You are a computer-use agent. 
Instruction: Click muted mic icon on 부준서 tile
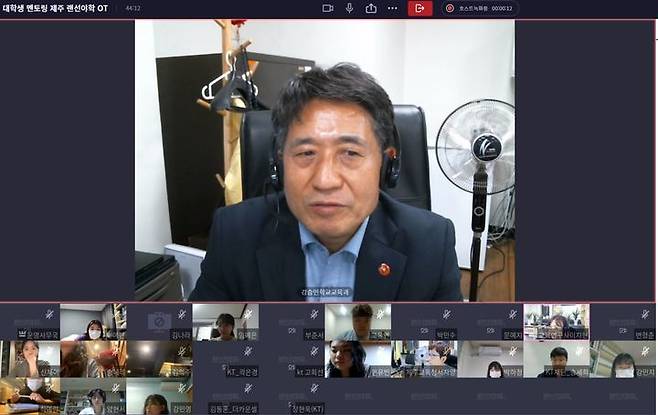[x=314, y=314]
